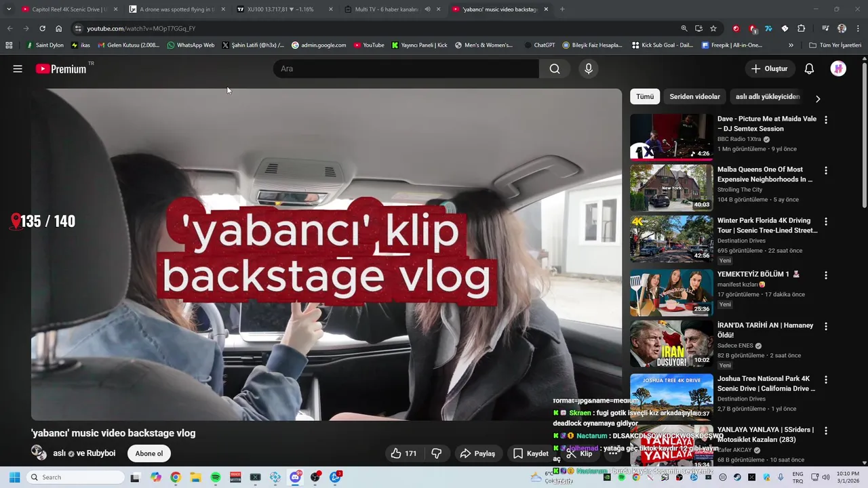Go to YouTube Premium home logo
The image size is (868, 488).
pyautogui.click(x=61, y=68)
